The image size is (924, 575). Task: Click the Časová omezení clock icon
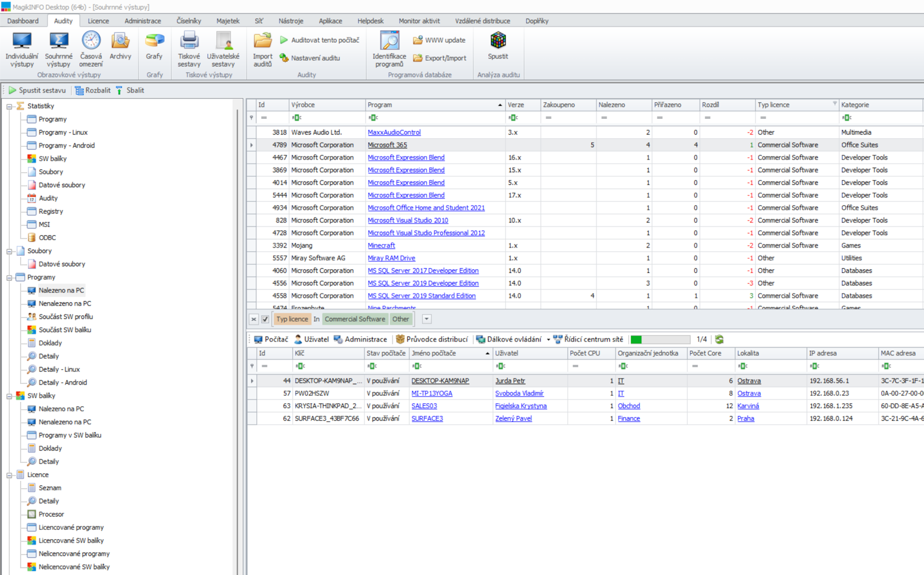click(91, 40)
